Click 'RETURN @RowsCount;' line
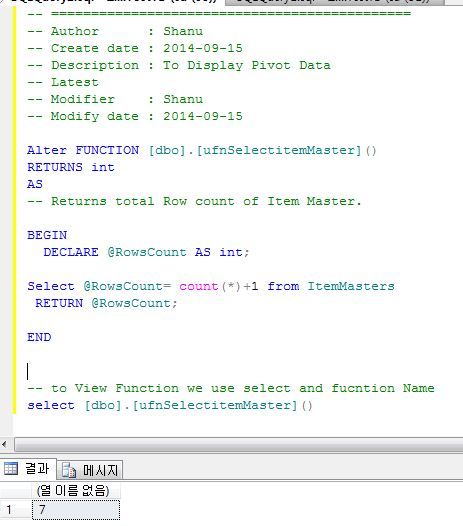 [x=106, y=303]
